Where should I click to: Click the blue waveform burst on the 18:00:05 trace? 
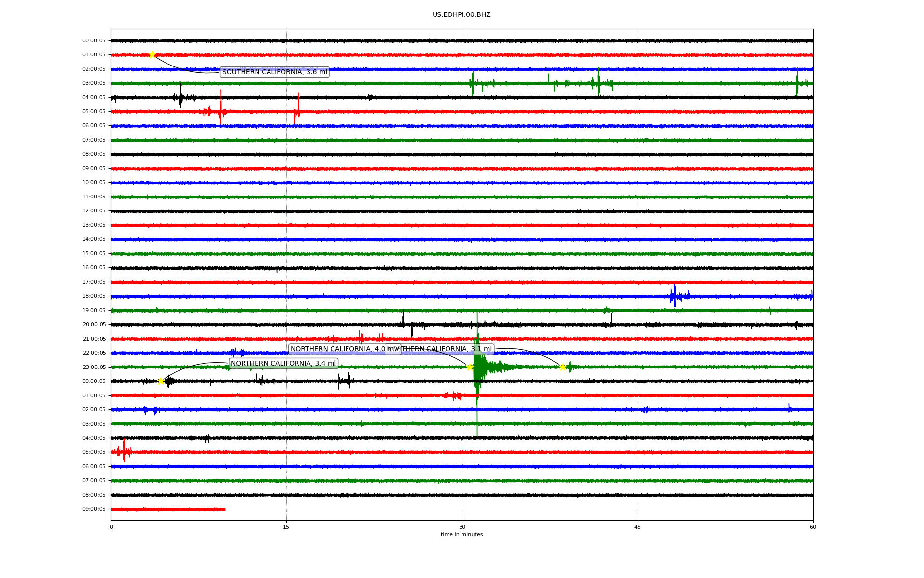coord(675,296)
